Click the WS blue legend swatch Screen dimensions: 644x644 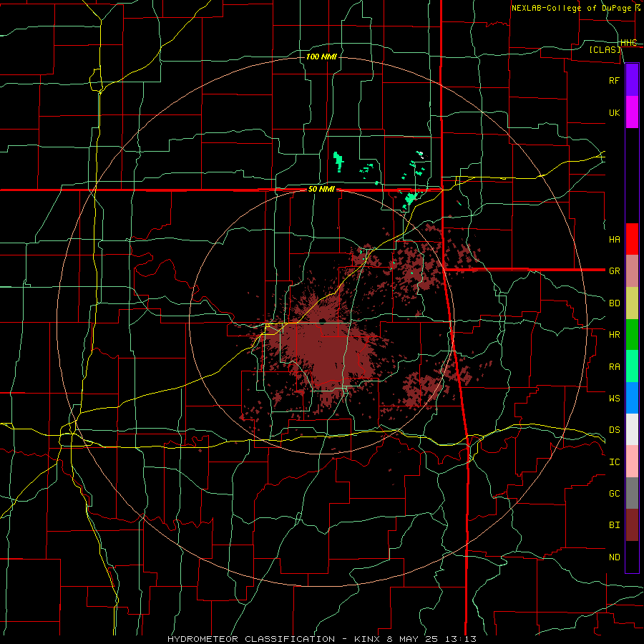632,398
